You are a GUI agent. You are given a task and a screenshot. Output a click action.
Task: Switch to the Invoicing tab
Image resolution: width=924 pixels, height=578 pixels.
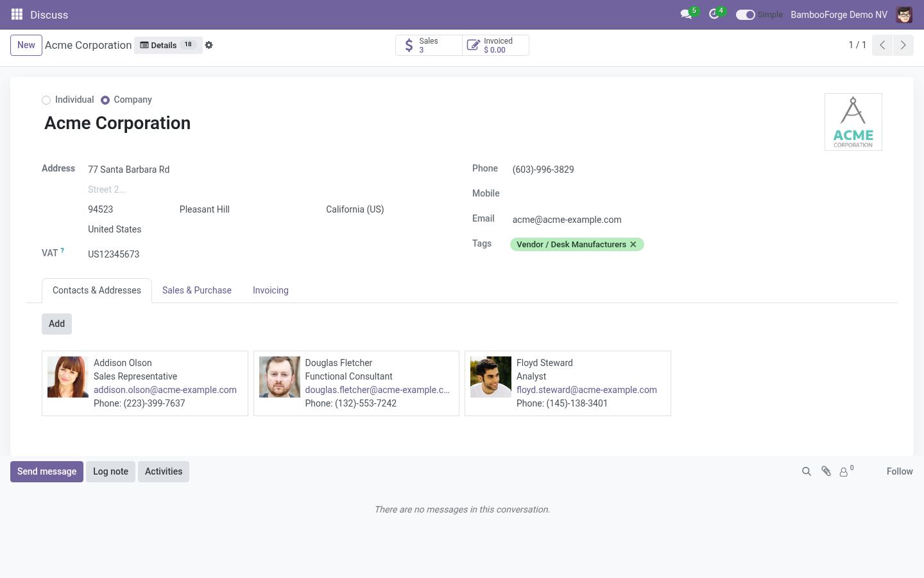click(271, 290)
